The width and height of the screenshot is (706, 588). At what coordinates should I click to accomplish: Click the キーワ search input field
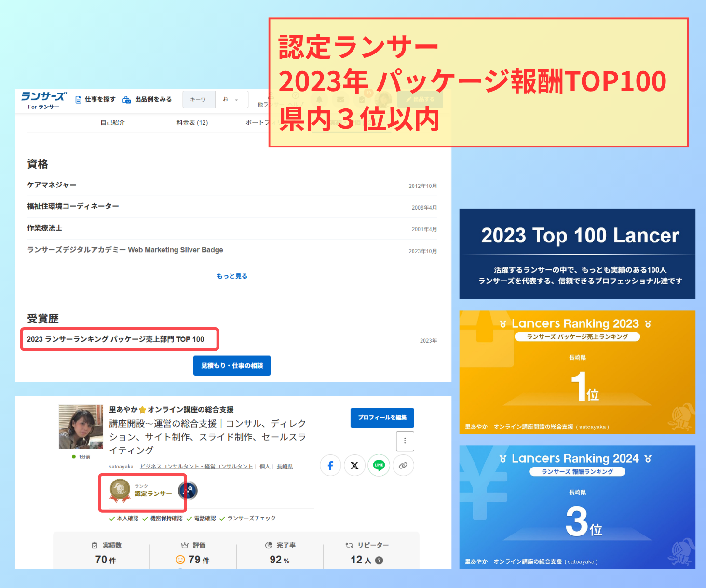(x=199, y=99)
